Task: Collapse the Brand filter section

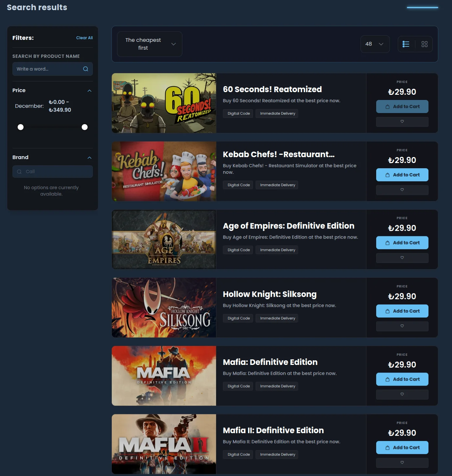Action: 89,157
